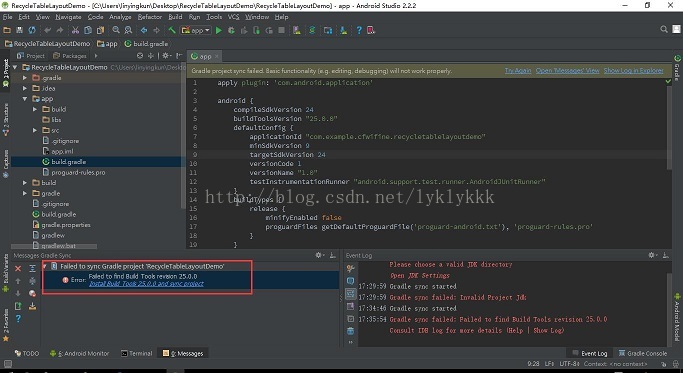Click the Open folder toolbar icon
Image resolution: width=683 pixels, height=373 pixels.
tap(7, 30)
